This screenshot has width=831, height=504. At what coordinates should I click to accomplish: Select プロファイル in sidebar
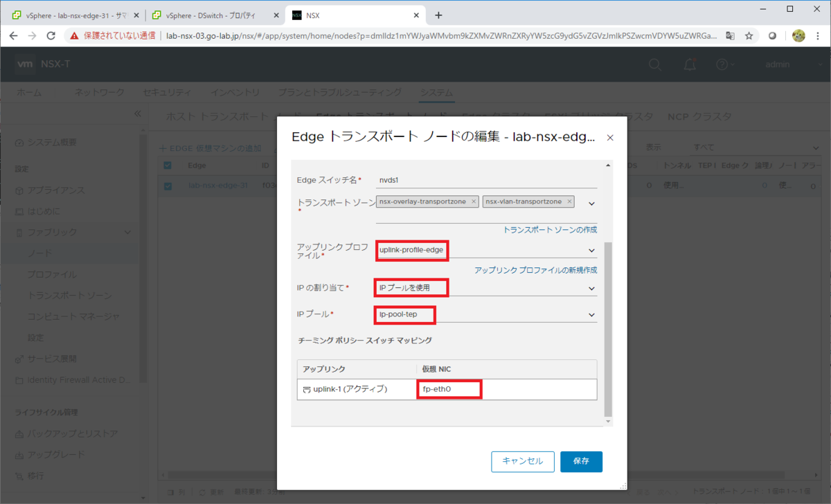point(52,274)
